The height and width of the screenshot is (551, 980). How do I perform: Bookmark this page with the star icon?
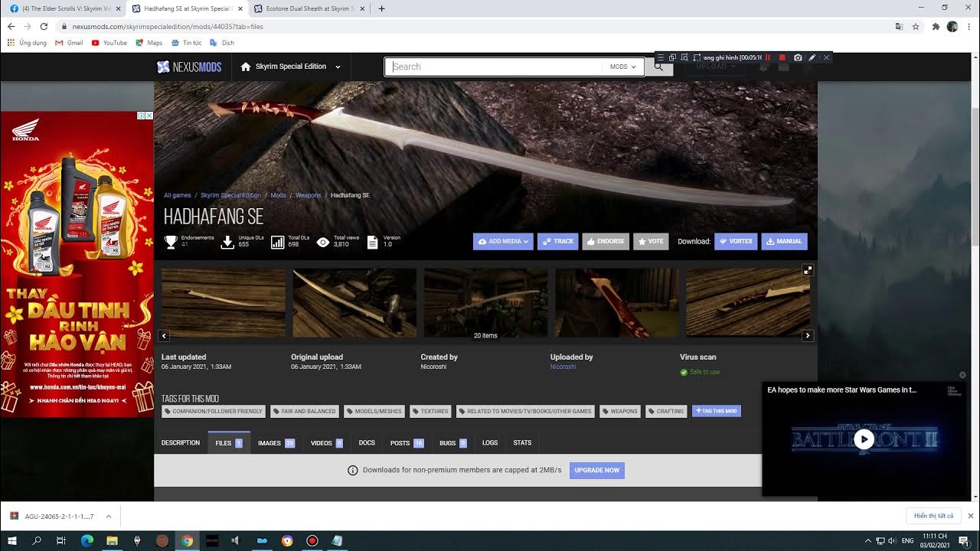(x=916, y=26)
